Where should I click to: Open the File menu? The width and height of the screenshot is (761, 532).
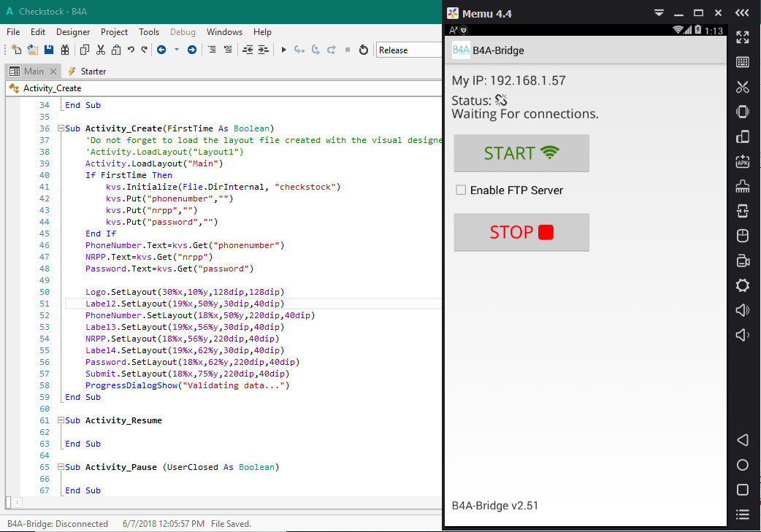[x=13, y=32]
